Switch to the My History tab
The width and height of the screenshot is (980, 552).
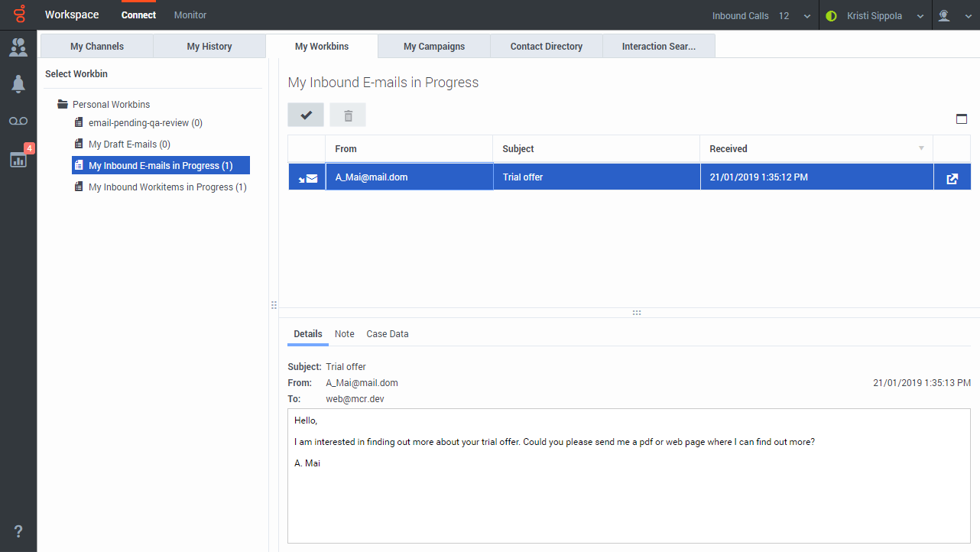click(209, 47)
